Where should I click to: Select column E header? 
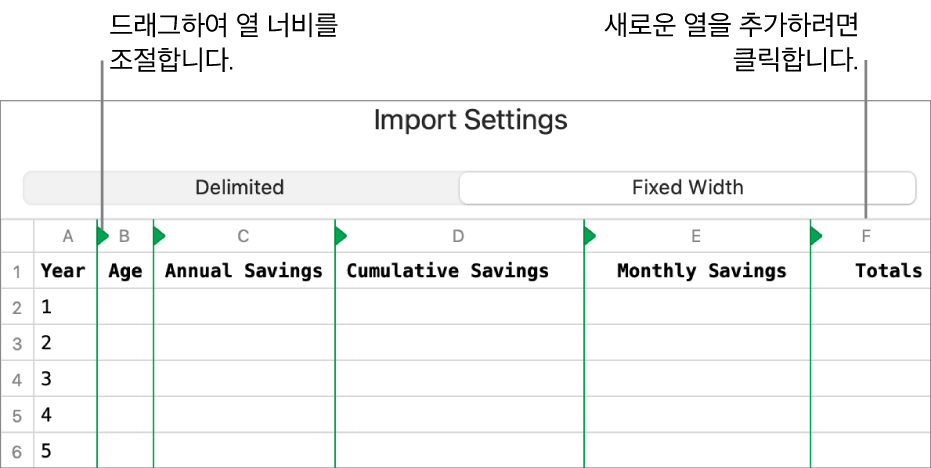coord(696,237)
